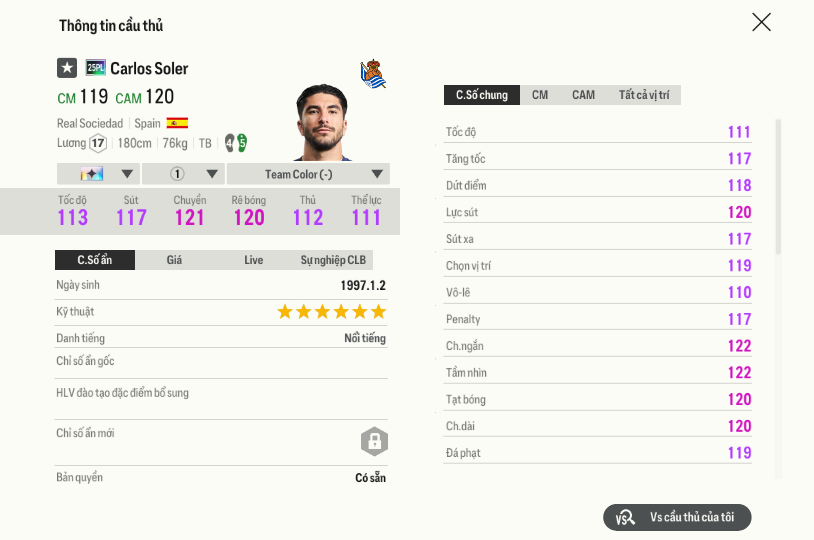The image size is (814, 540).
Task: Click the VS compare icon
Action: 626,517
